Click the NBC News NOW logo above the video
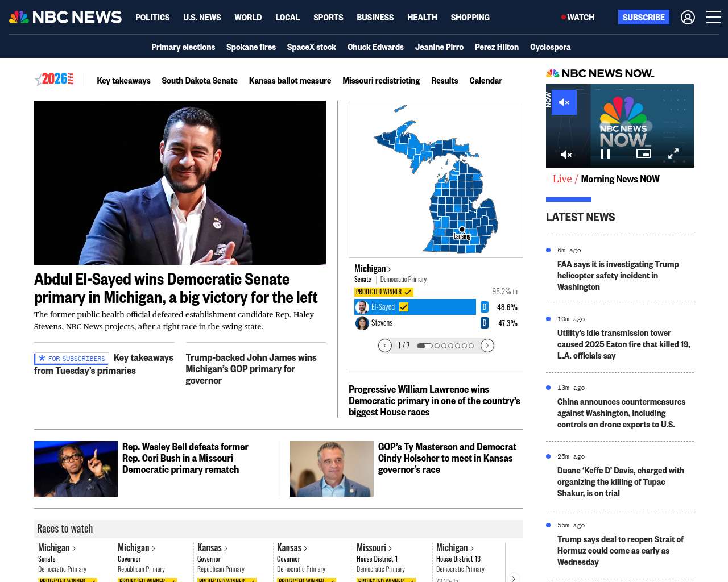This screenshot has width=728, height=582. pyautogui.click(x=600, y=73)
